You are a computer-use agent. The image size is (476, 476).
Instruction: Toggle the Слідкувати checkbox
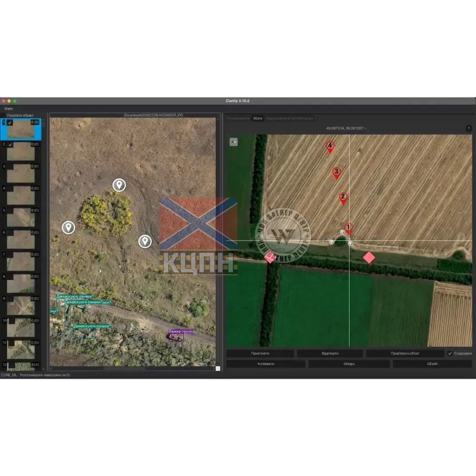pos(450,354)
